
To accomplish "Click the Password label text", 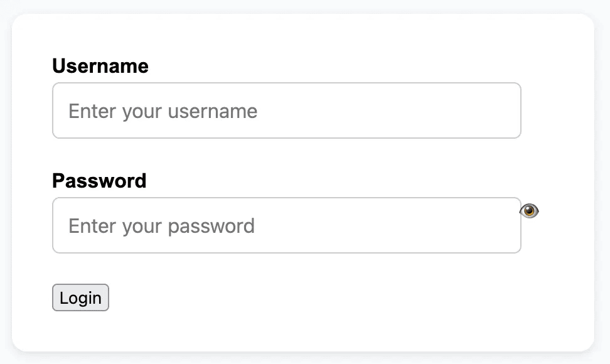I will (x=99, y=181).
